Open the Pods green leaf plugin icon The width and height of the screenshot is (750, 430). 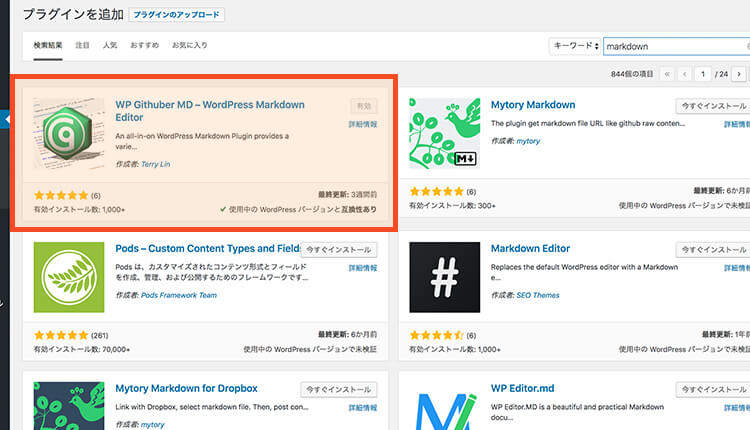tap(68, 276)
